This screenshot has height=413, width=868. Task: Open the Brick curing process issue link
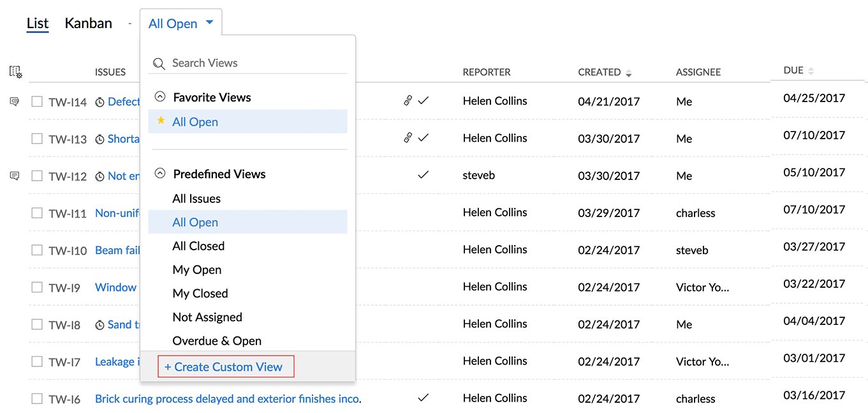226,399
